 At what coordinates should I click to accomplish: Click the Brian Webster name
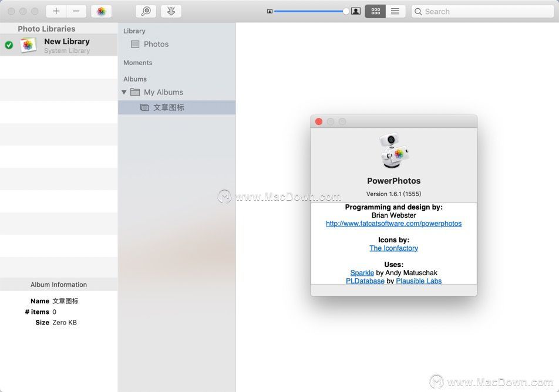[x=393, y=215]
